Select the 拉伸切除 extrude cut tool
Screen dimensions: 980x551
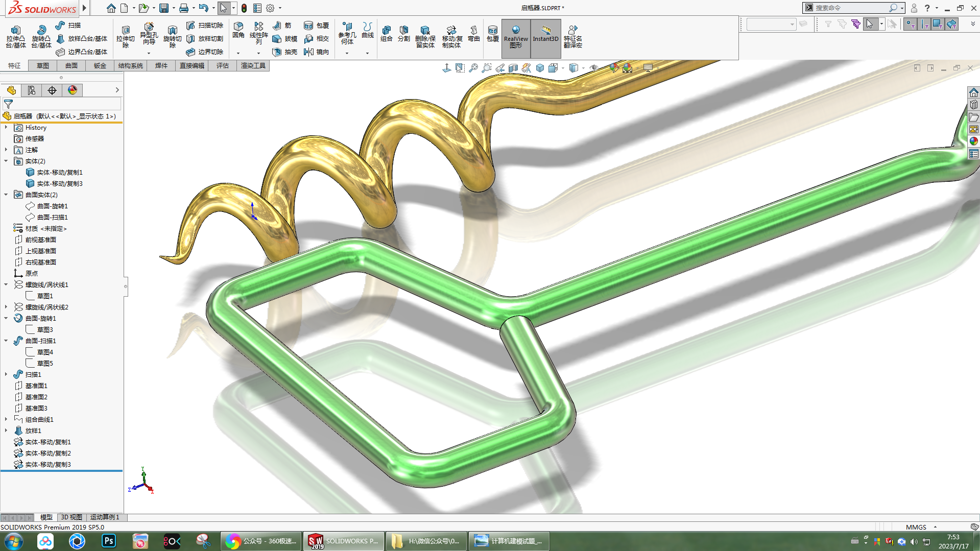point(126,37)
